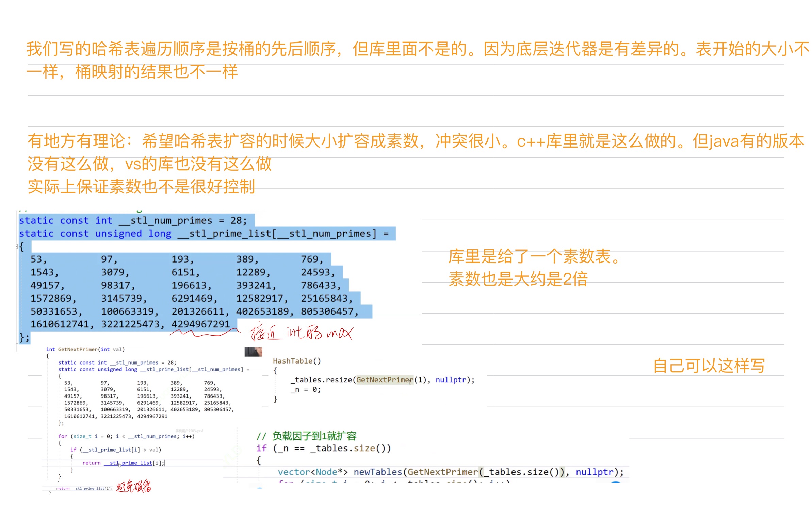The image size is (812, 507).
Task: Click the orange text '素数也是大约是2倍'
Action: (518, 279)
